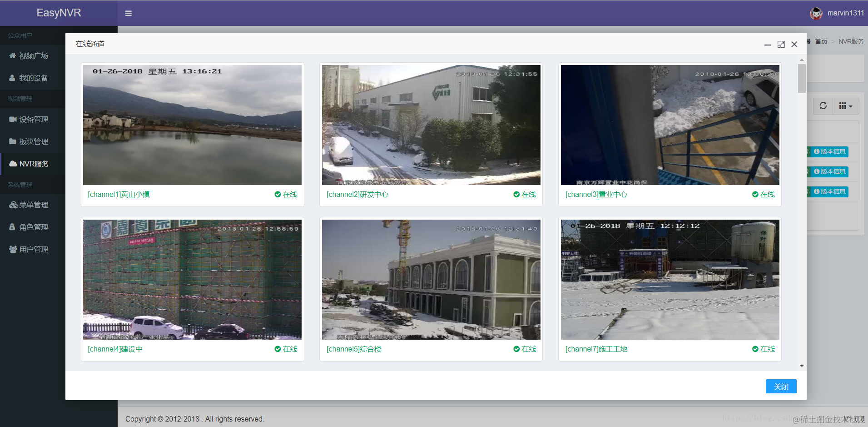Open 我的设备 in the sidebar
Viewport: 868px width, 427px height.
pyautogui.click(x=33, y=78)
